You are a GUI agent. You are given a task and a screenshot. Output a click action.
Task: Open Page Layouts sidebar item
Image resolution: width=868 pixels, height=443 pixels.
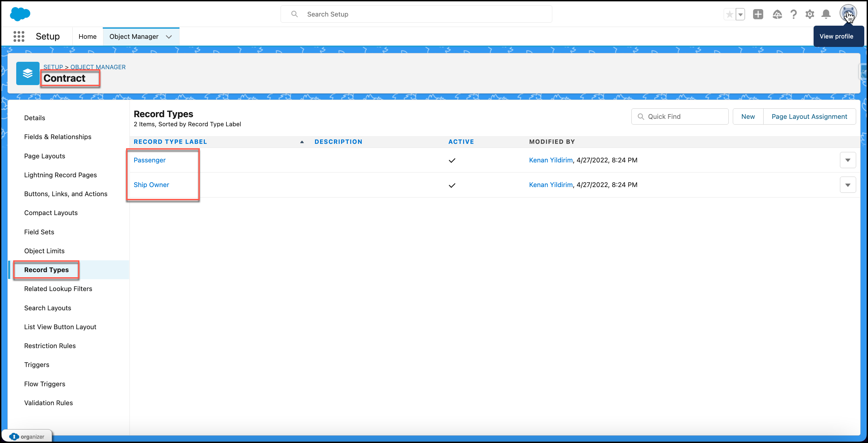coord(45,156)
